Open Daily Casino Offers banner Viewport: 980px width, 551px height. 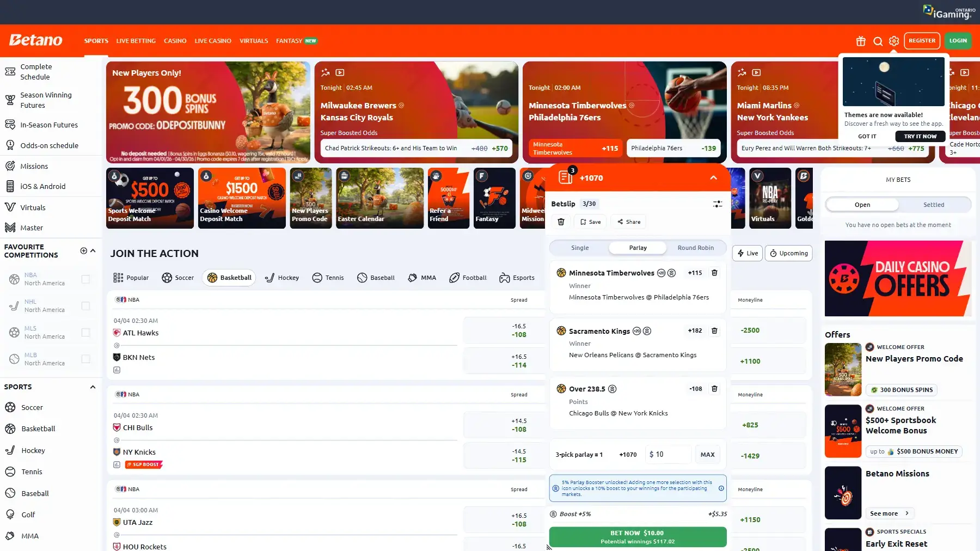point(898,279)
